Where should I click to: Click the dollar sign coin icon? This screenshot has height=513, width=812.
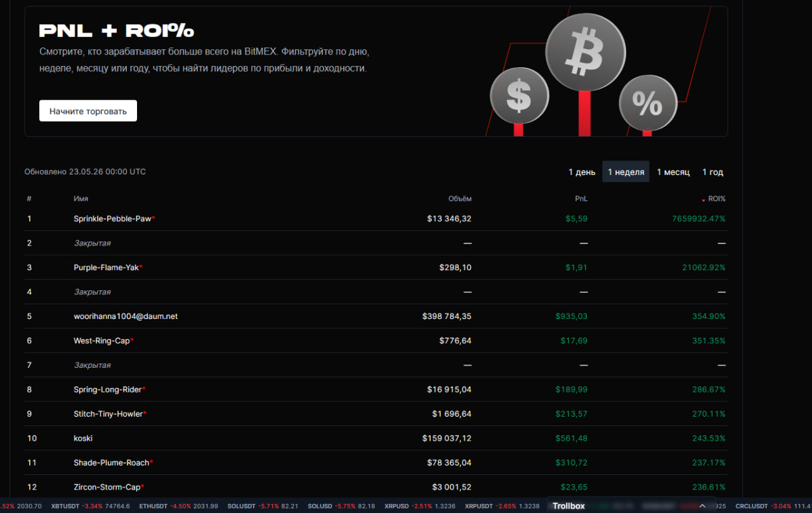(x=519, y=96)
